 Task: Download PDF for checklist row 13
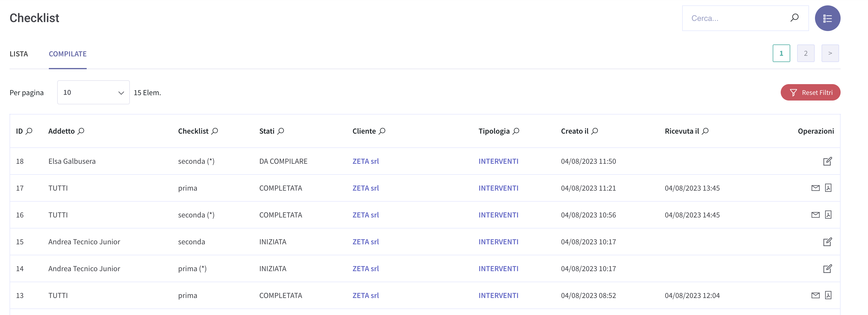(x=828, y=295)
